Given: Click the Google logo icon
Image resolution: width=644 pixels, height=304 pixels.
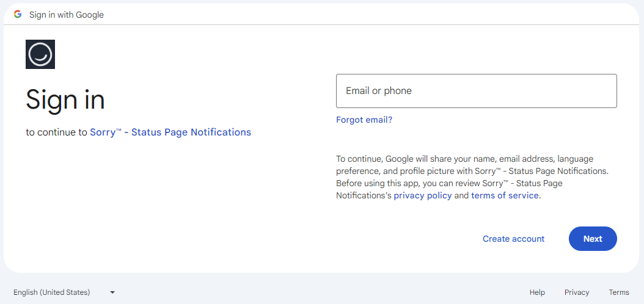Looking at the screenshot, I should point(17,15).
